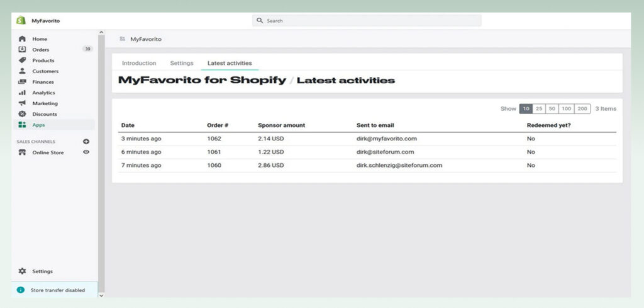This screenshot has width=644, height=308.
Task: Click in the Search field
Action: click(367, 21)
